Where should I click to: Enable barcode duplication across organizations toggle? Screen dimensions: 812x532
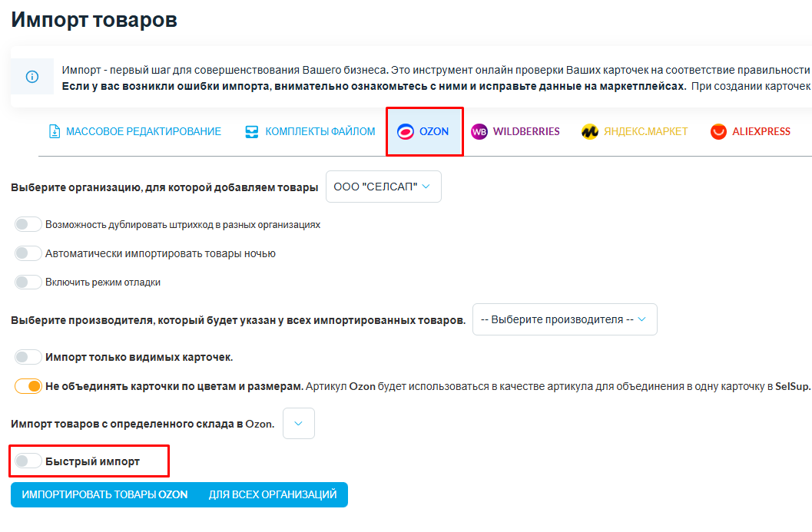[x=28, y=225]
